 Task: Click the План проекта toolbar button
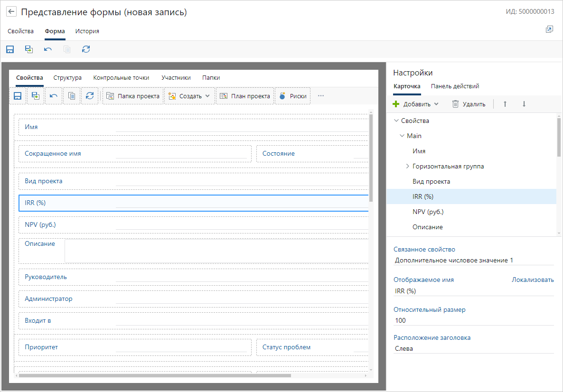point(245,96)
